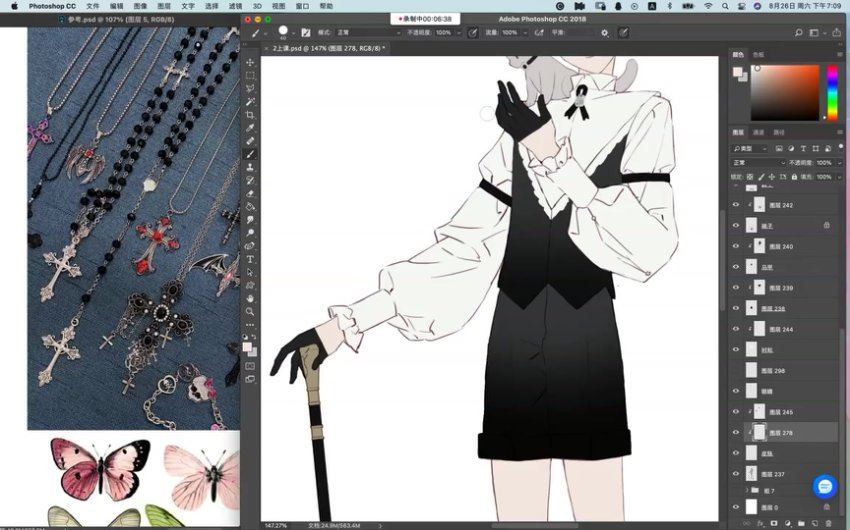850x530 pixels.
Task: Open the brush preset picker dropdown
Action: point(293,33)
